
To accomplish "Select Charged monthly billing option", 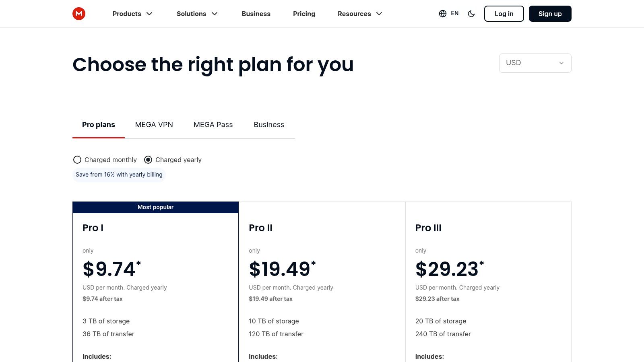I will tap(77, 160).
